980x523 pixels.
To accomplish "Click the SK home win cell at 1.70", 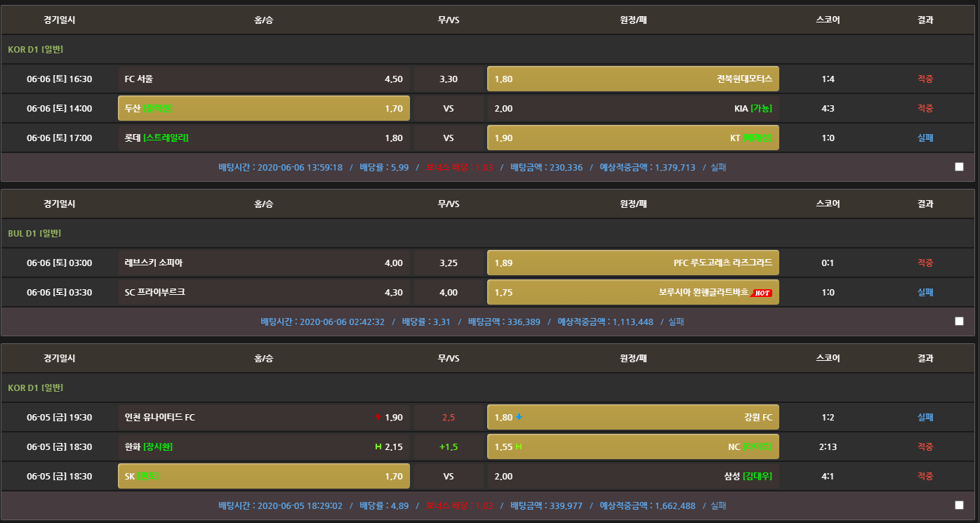I will tap(263, 476).
